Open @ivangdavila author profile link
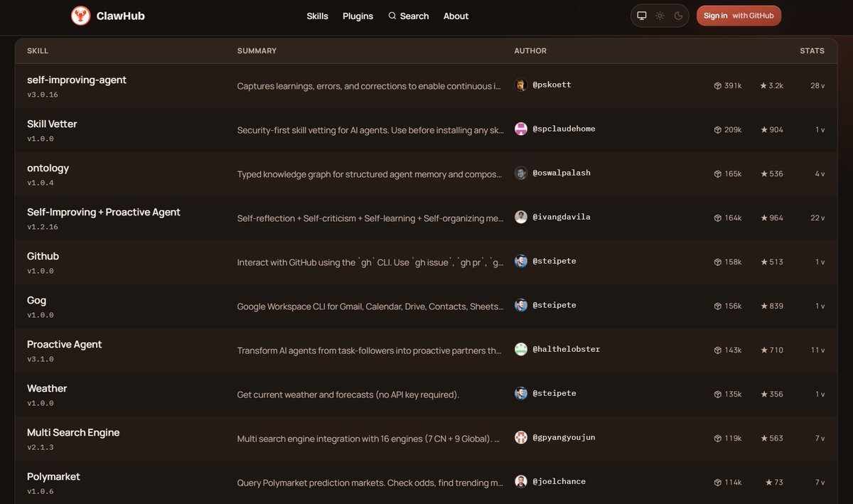 tap(561, 217)
